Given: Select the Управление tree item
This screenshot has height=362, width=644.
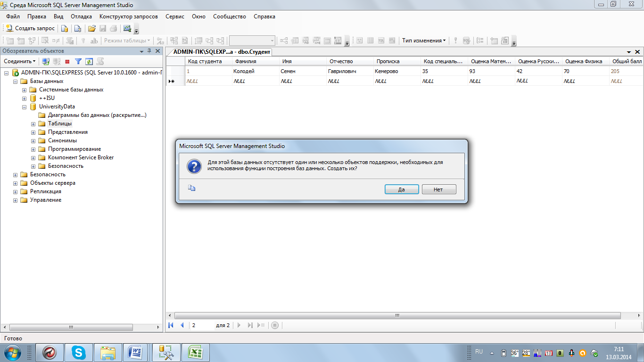Looking at the screenshot, I should click(46, 200).
